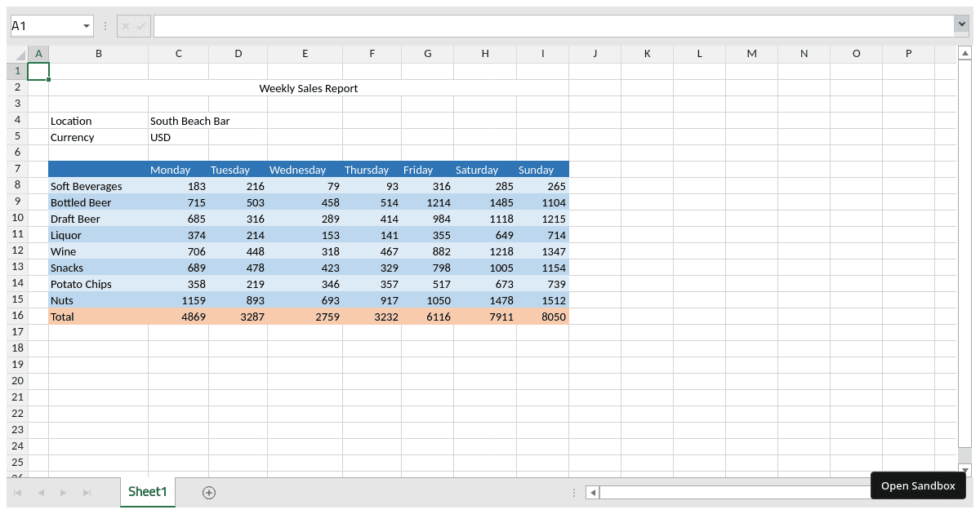Click the vertical dots near the horizontal scrollbar
The height and width of the screenshot is (514, 980).
[x=574, y=492]
